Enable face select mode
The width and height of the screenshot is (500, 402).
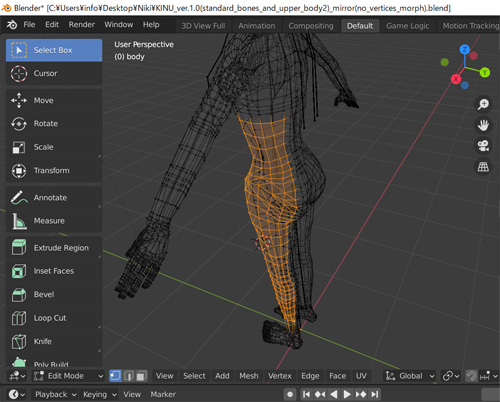141,376
